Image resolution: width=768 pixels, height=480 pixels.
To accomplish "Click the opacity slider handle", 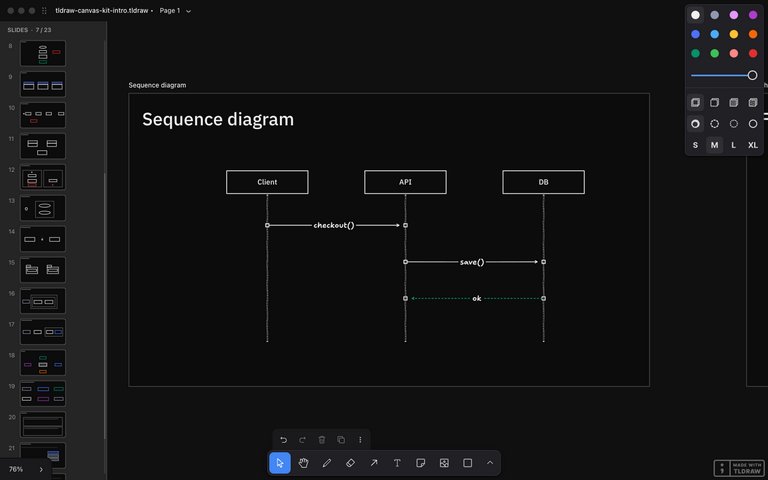I will coord(752,75).
